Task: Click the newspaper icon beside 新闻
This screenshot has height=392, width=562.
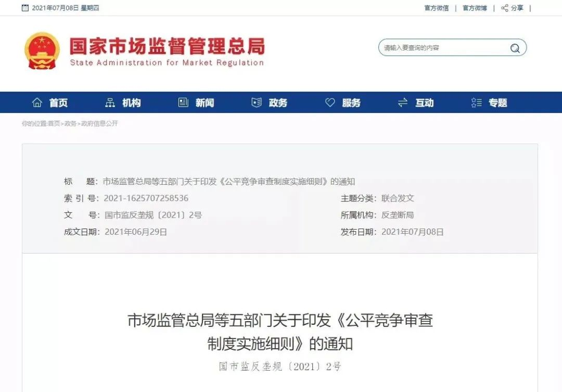Action: click(183, 103)
